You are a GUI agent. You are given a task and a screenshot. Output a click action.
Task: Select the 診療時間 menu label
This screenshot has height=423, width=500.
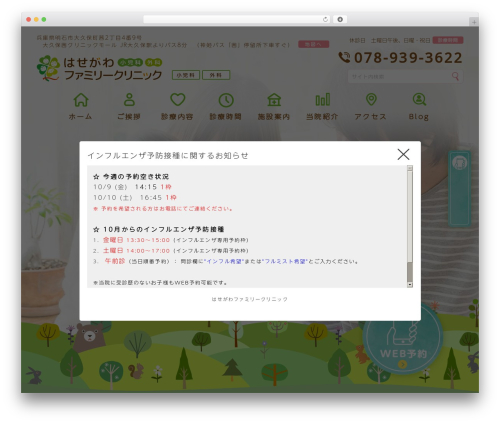[x=225, y=117]
